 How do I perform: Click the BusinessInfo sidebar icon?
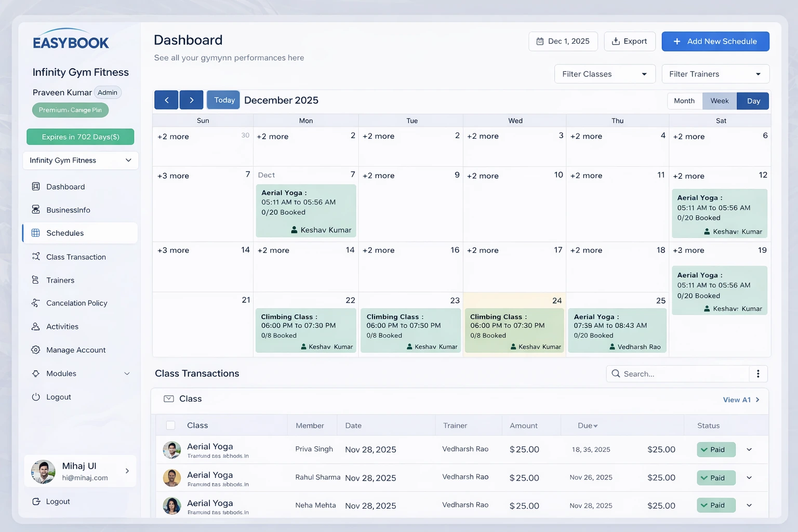point(36,209)
